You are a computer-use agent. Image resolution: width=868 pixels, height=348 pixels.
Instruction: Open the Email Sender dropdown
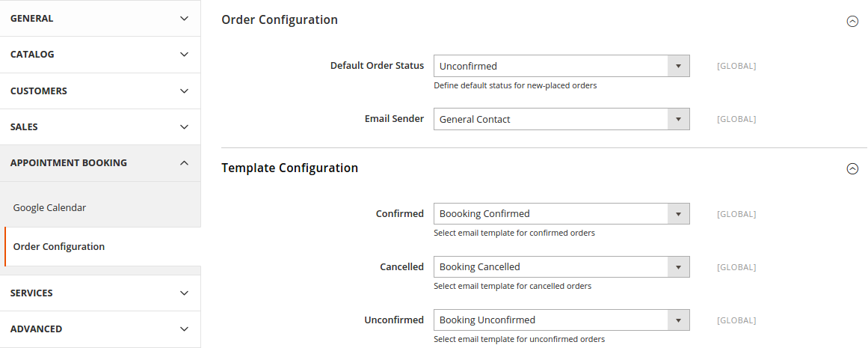click(561, 119)
